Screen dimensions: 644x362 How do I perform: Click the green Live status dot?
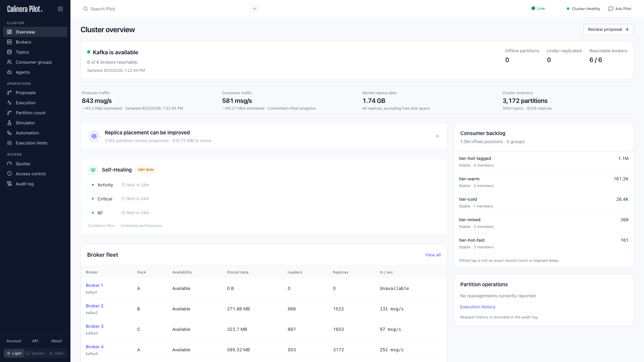click(x=533, y=8)
